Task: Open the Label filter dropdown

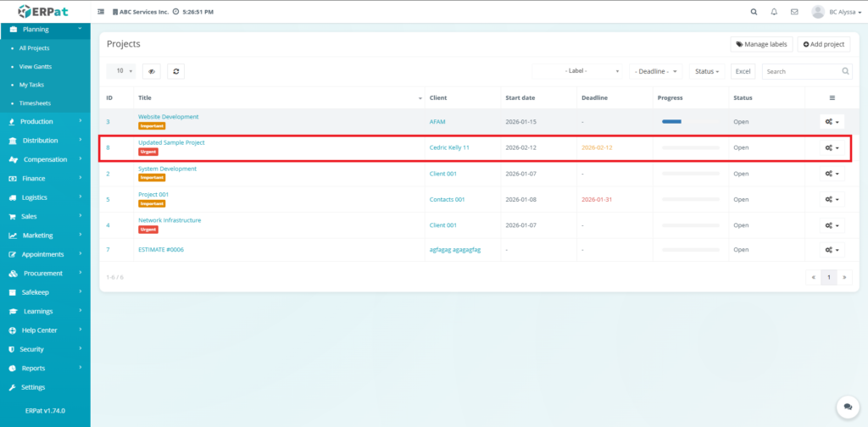Action: pos(578,72)
